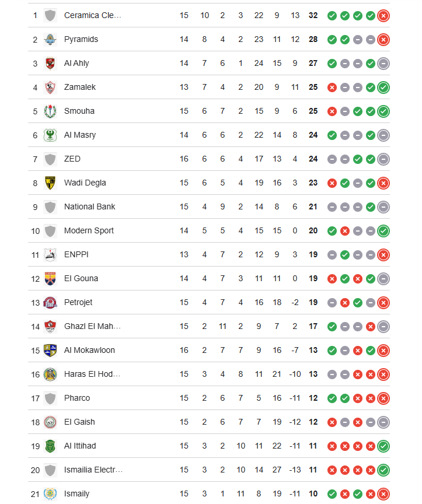This screenshot has width=422, height=504.
Task: Click Ceramica Cleopatra's latest red loss icon
Action: [383, 16]
